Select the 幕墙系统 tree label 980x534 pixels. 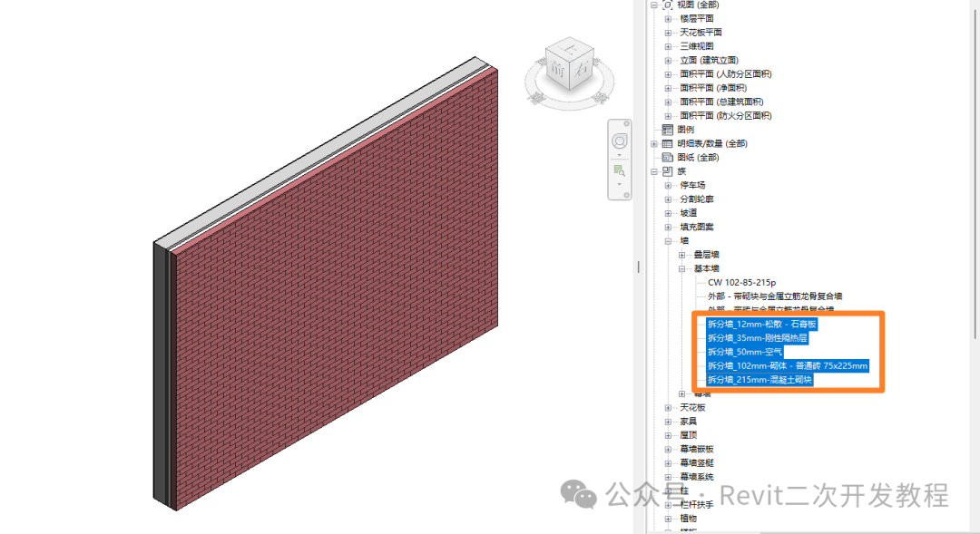[x=696, y=477]
